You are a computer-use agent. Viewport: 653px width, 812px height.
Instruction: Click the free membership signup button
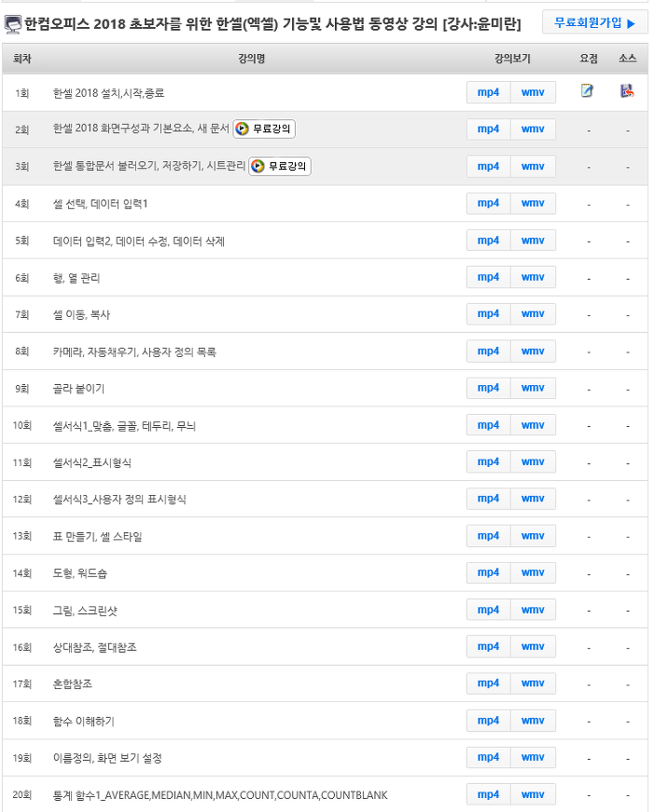[x=594, y=22]
